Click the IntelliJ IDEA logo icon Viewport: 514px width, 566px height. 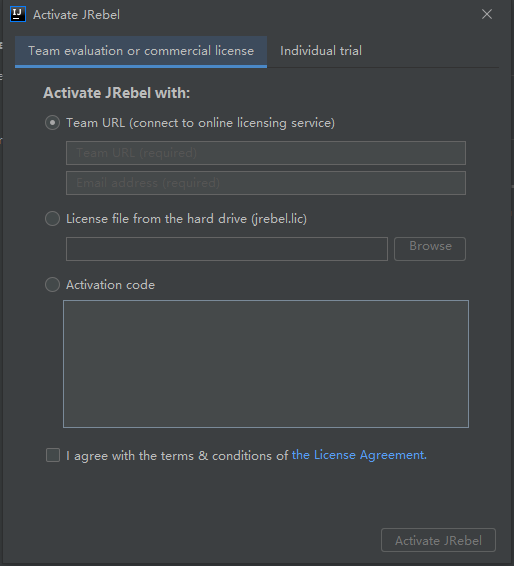[x=18, y=14]
